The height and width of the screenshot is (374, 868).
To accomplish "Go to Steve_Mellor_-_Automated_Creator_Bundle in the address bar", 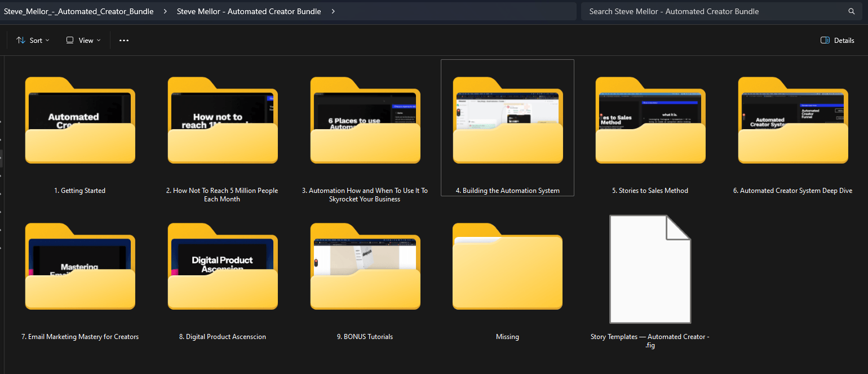I will point(79,11).
